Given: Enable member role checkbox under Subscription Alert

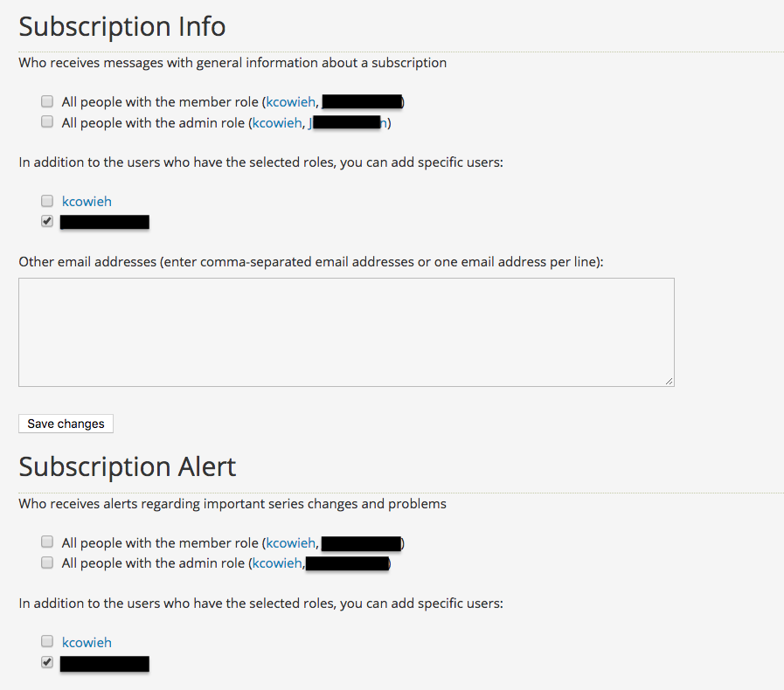Looking at the screenshot, I should coord(47,542).
